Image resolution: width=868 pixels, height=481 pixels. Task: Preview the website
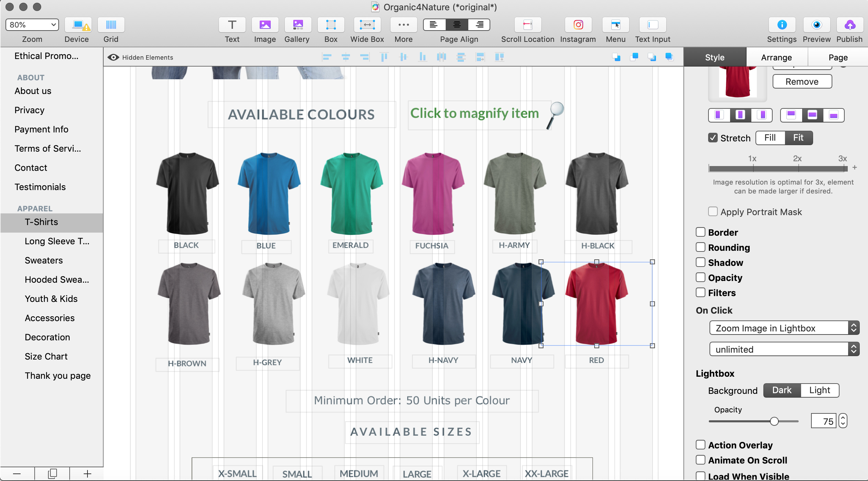[x=817, y=25]
